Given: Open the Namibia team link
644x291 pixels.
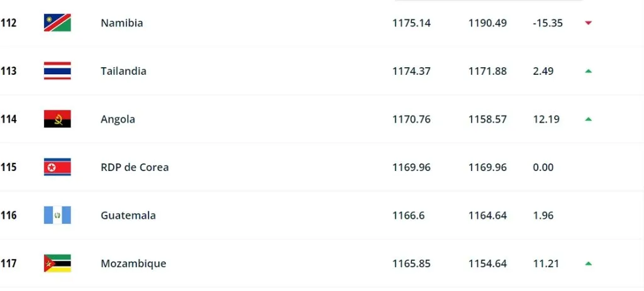Looking at the screenshot, I should coord(121,23).
